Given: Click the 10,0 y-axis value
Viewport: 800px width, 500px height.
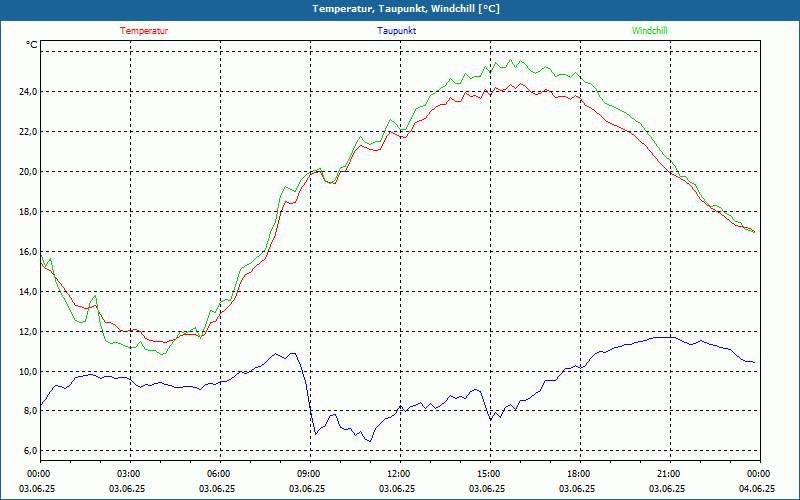Looking at the screenshot, I should tap(28, 371).
